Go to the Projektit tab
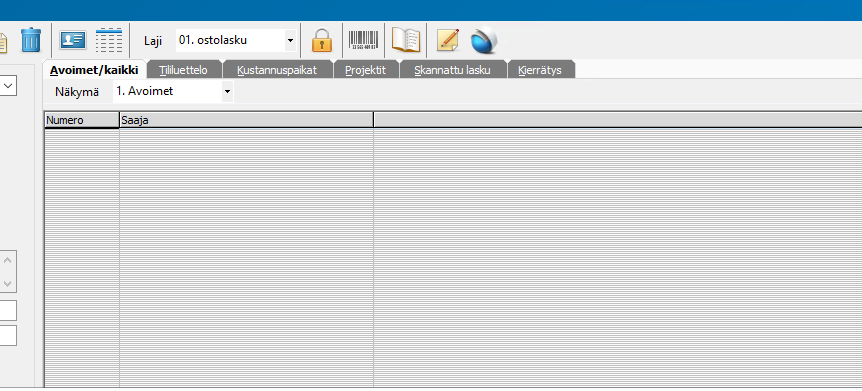 (366, 70)
